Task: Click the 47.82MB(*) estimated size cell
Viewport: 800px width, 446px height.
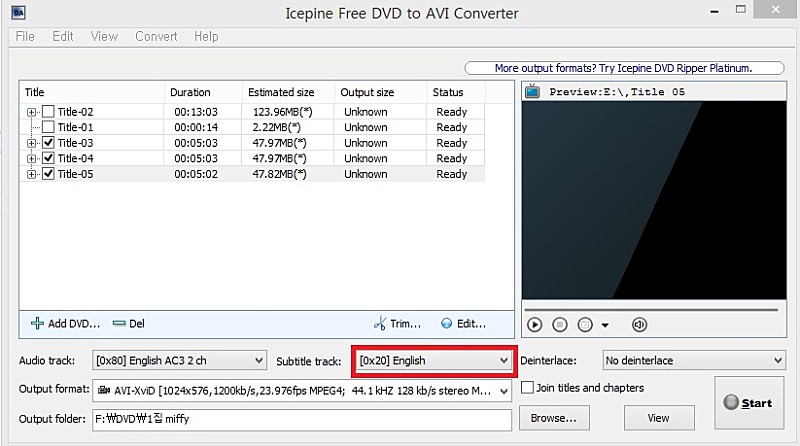Action: (279, 174)
